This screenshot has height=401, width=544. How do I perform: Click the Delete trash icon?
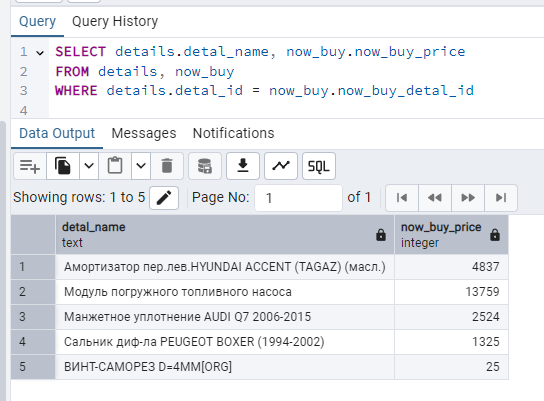pyautogui.click(x=167, y=166)
